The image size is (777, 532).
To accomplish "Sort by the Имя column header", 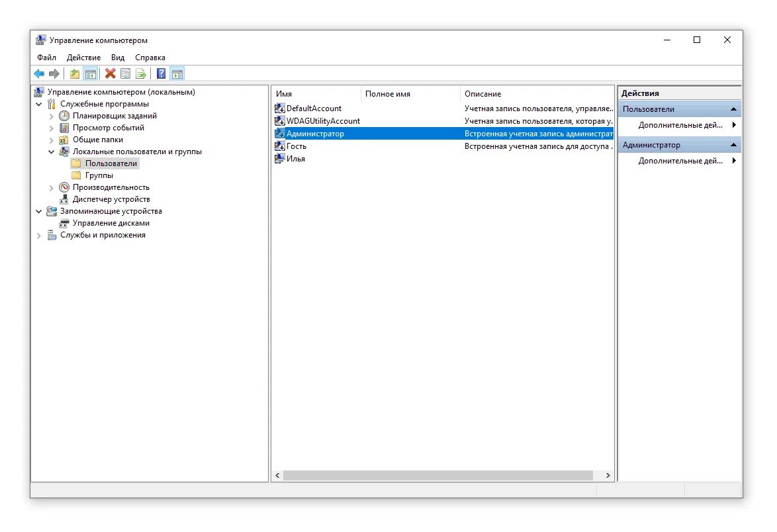I will (x=316, y=93).
